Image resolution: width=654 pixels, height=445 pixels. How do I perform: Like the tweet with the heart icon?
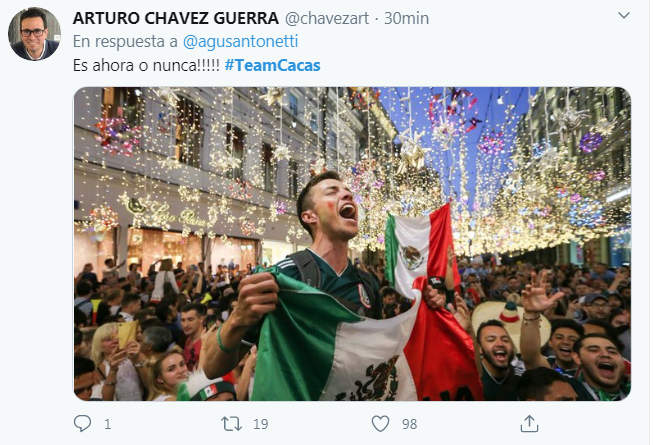coord(380,424)
